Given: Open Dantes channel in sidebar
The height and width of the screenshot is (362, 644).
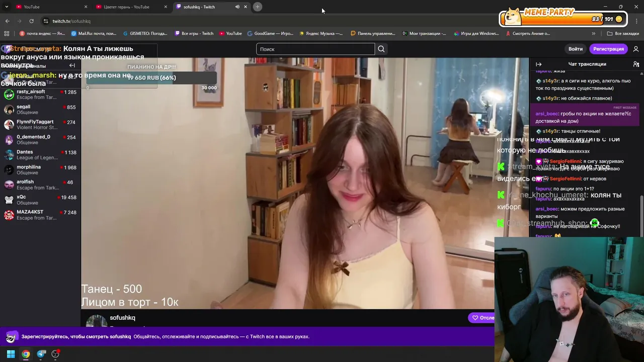Looking at the screenshot, I should (40, 155).
